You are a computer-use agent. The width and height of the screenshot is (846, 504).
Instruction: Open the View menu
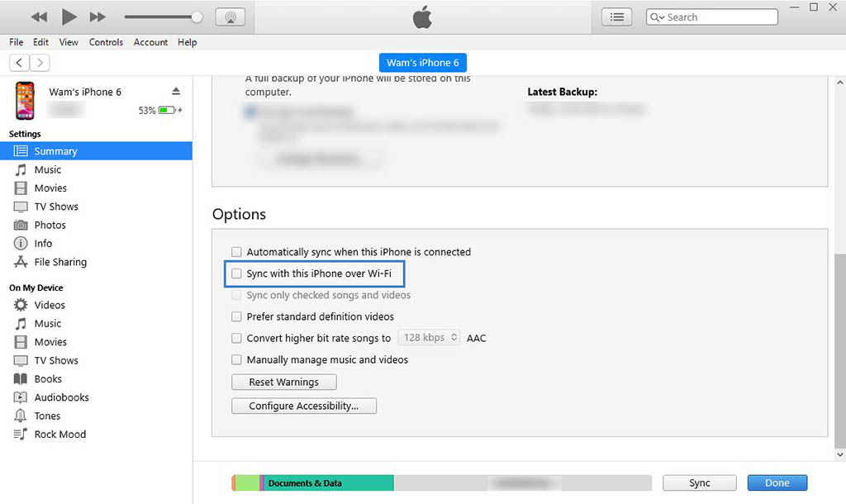(x=69, y=42)
